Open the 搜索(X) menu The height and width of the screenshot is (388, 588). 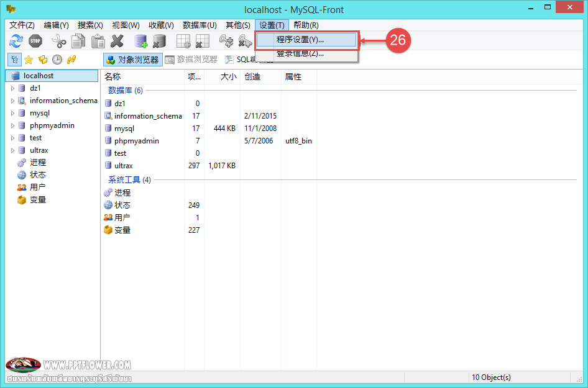(90, 25)
